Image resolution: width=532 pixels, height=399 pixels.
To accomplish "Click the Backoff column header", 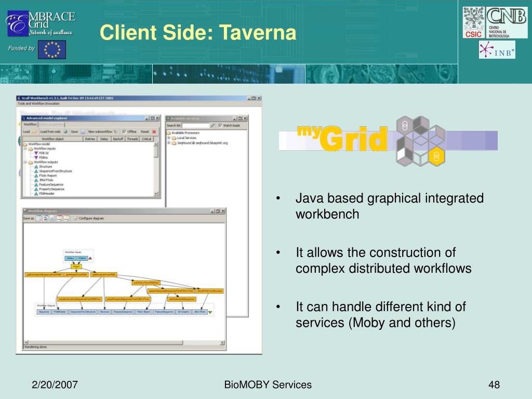I will click(118, 139).
